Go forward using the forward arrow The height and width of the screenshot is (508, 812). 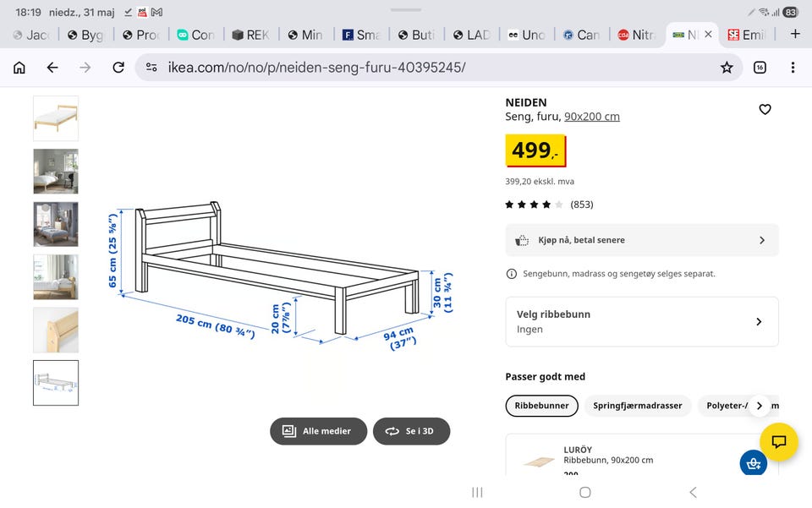[x=85, y=68]
